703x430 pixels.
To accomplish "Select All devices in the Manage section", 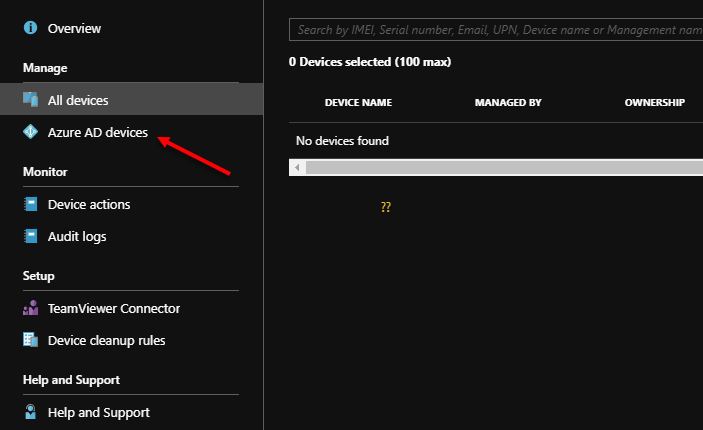I will (x=131, y=100).
